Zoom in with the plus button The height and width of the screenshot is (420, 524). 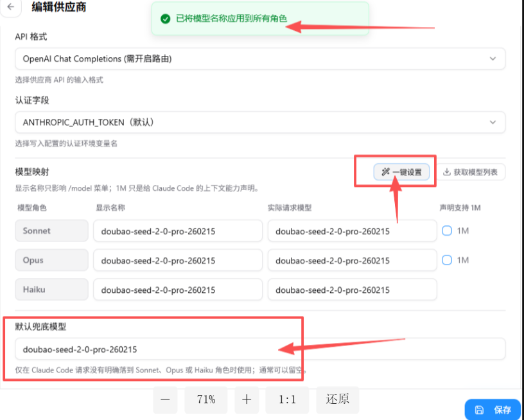(x=247, y=399)
